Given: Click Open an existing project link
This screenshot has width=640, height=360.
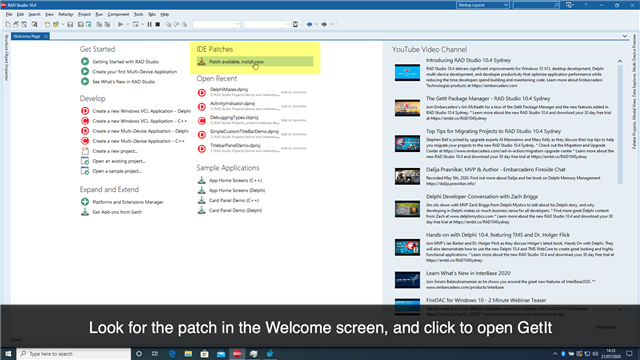Looking at the screenshot, I should [x=119, y=161].
